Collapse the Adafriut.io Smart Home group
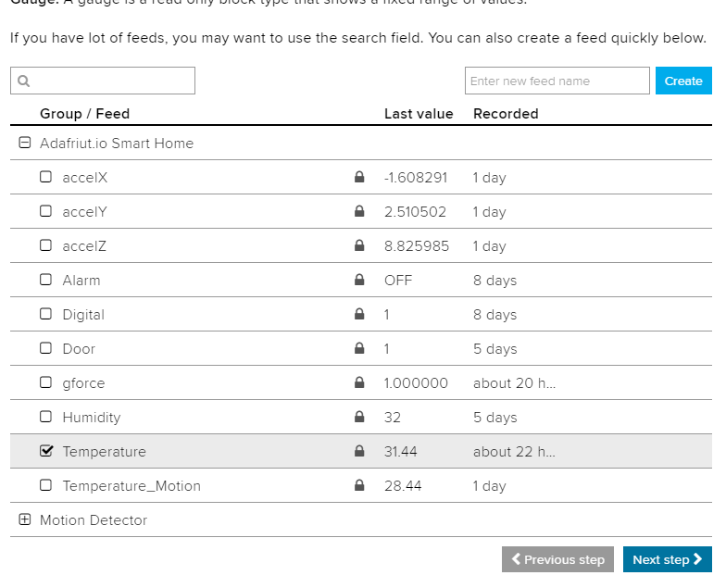 (25, 144)
